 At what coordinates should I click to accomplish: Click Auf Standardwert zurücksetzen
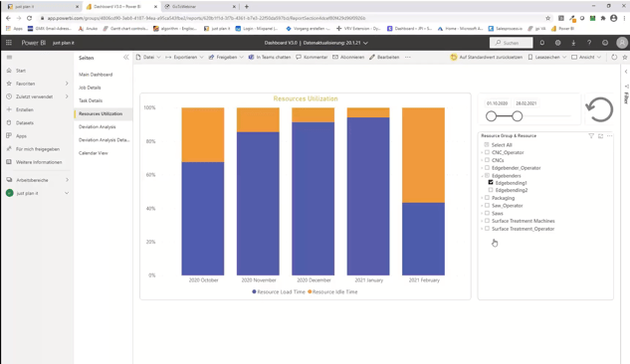coord(487,57)
